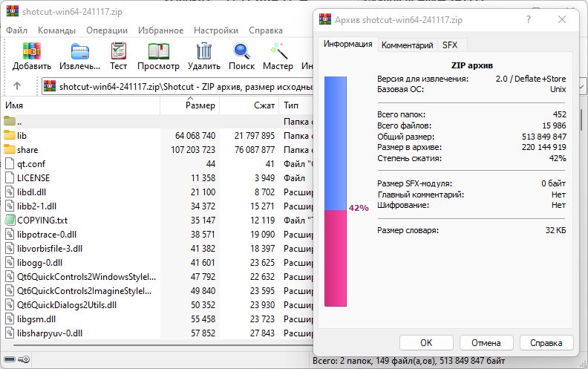Launch the Мастер (Wizard) wand tool
The width and height of the screenshot is (588, 369).
[278, 56]
